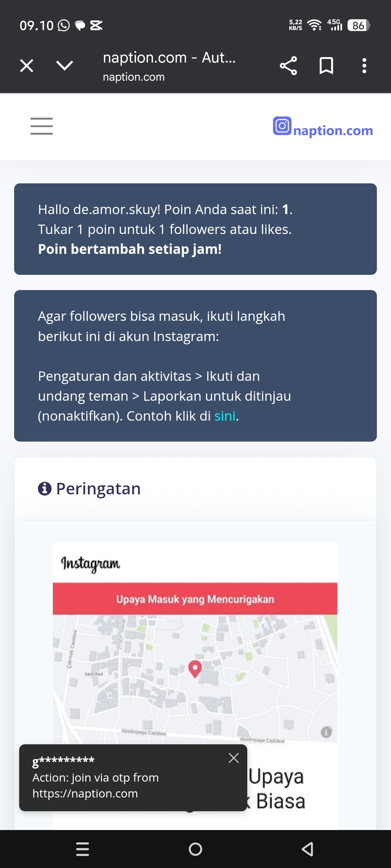The width and height of the screenshot is (391, 868).
Task: Dismiss the OTP notification popup
Action: click(234, 758)
